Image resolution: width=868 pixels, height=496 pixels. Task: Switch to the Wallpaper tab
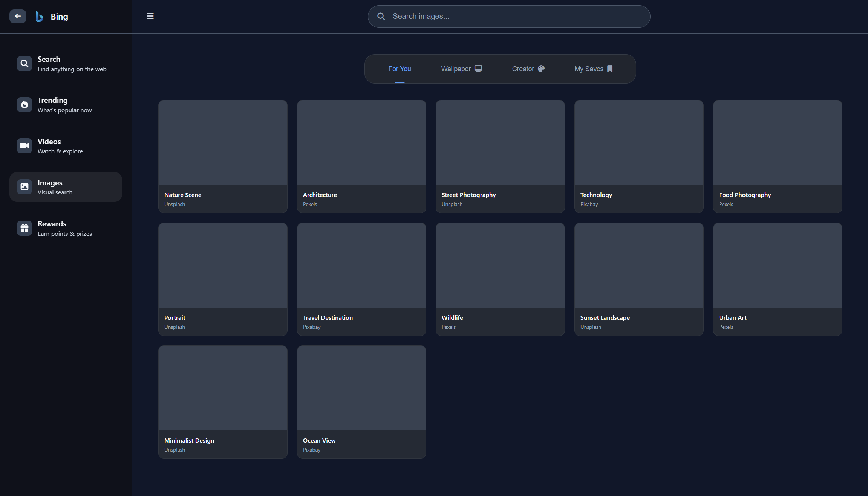tap(461, 69)
